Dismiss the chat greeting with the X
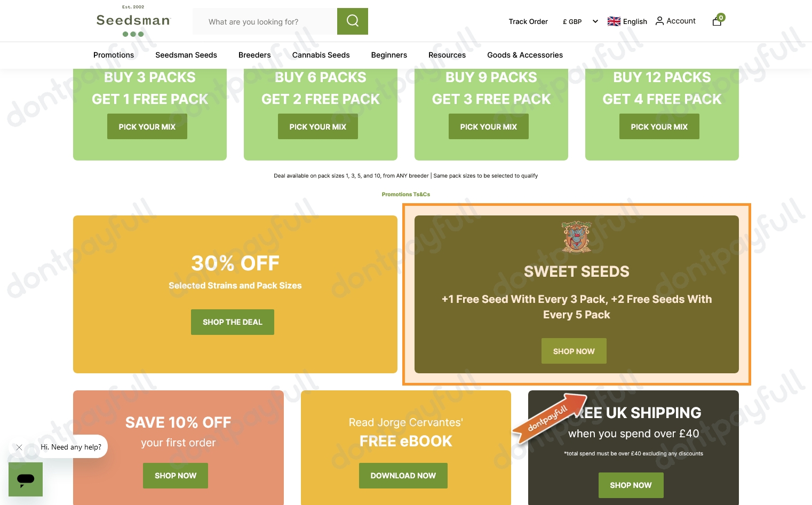 click(19, 447)
